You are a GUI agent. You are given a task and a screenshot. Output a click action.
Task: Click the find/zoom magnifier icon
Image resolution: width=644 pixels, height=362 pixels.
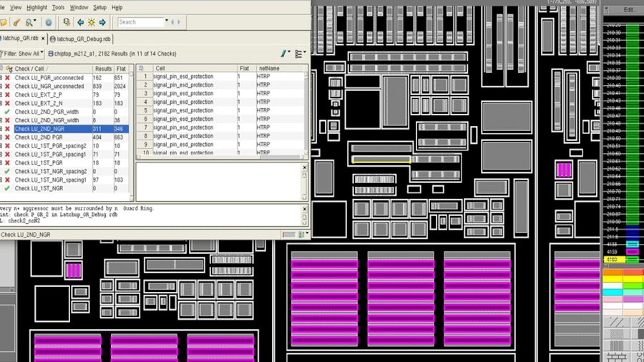[30, 22]
